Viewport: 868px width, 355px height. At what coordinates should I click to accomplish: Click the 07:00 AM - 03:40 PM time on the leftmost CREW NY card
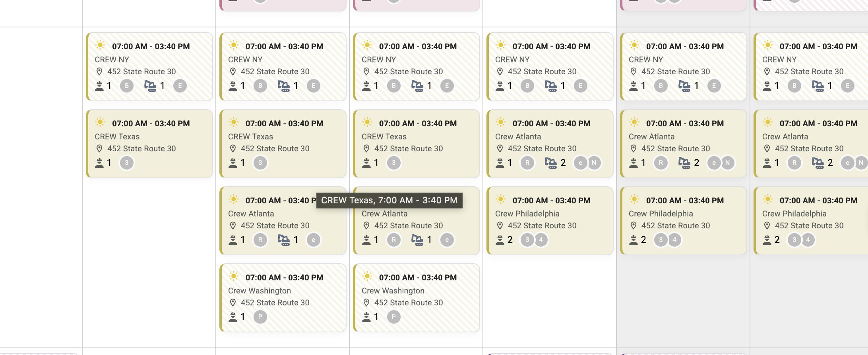[151, 46]
